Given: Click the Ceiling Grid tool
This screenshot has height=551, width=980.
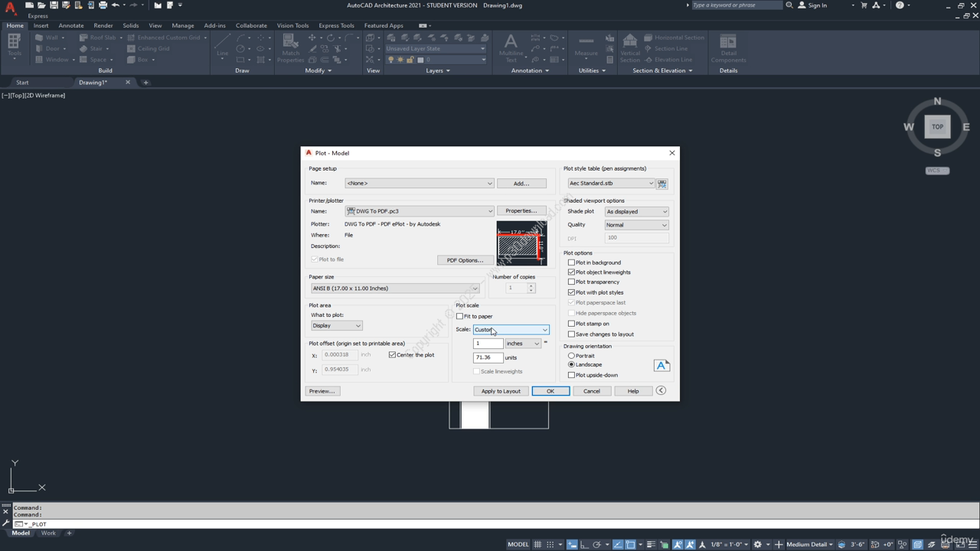Looking at the screenshot, I should (149, 48).
